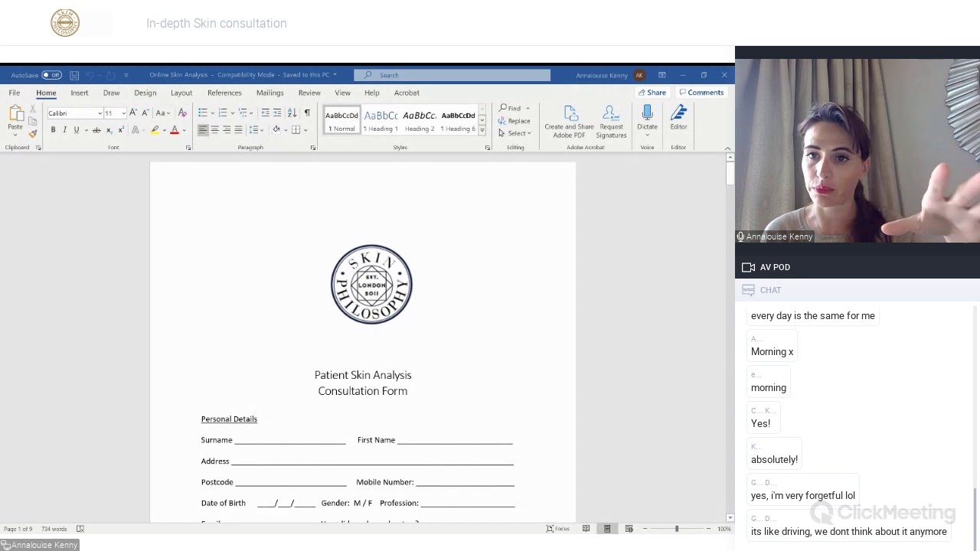This screenshot has width=980, height=551.
Task: Switch to the Acrobat tab
Action: coord(407,93)
